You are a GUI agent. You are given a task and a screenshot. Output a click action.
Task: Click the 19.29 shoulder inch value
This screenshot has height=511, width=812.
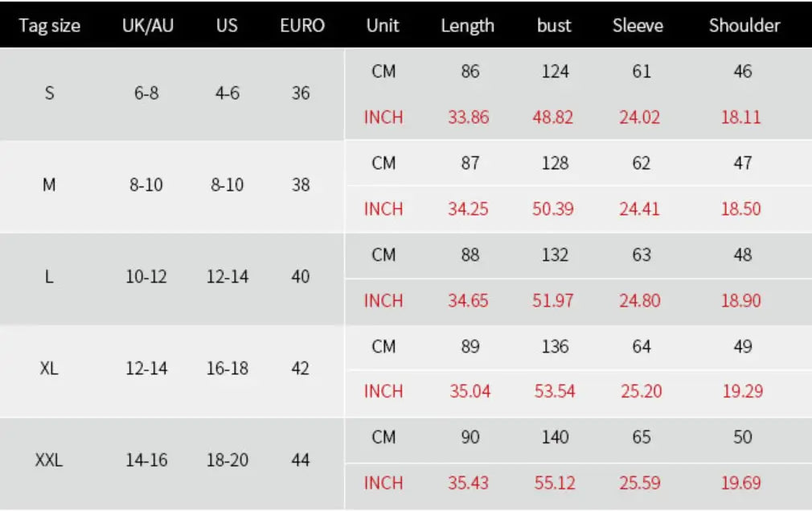coord(743,391)
